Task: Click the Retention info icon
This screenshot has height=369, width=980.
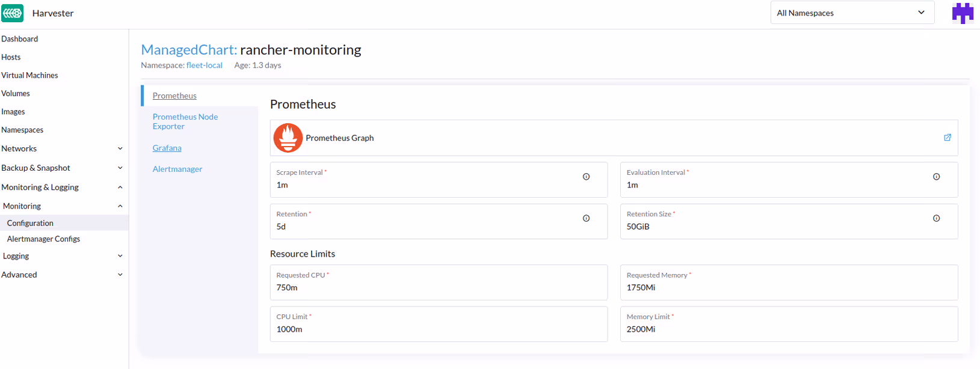Action: tap(586, 218)
